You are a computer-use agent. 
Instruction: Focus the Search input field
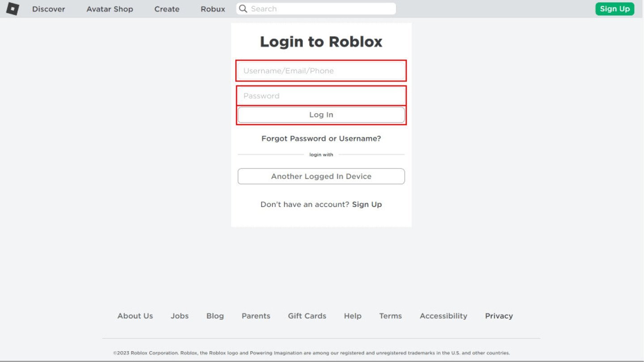(x=316, y=9)
